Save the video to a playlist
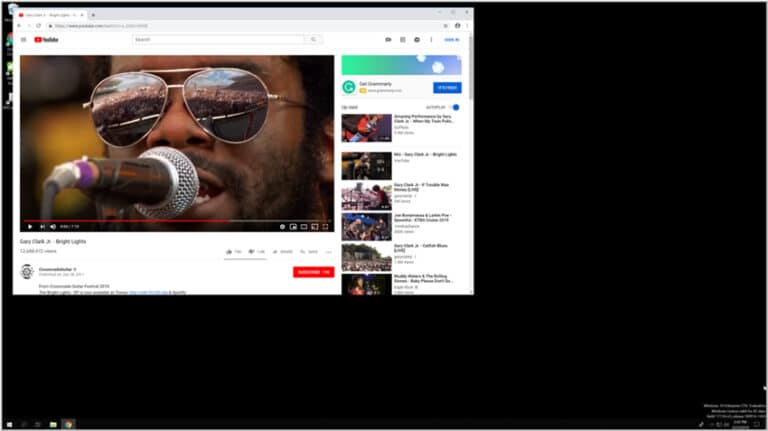Viewport: 768px width, 431px height. (309, 252)
